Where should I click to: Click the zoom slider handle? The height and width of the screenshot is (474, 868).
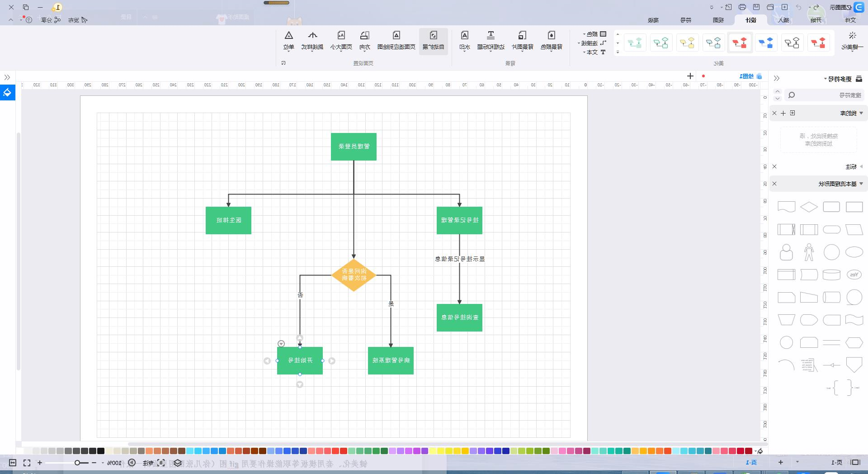78,463
